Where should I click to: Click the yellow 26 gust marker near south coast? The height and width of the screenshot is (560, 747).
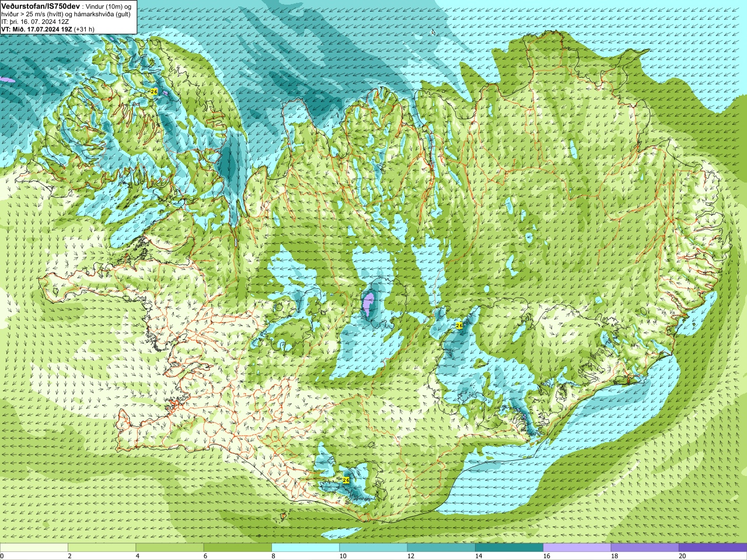345,480
